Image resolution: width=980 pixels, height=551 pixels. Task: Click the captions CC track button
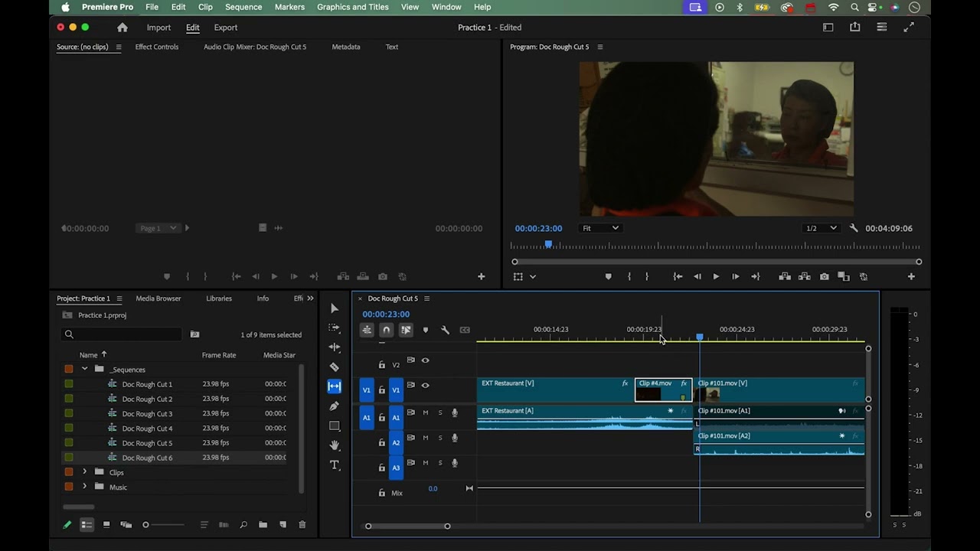coord(465,330)
